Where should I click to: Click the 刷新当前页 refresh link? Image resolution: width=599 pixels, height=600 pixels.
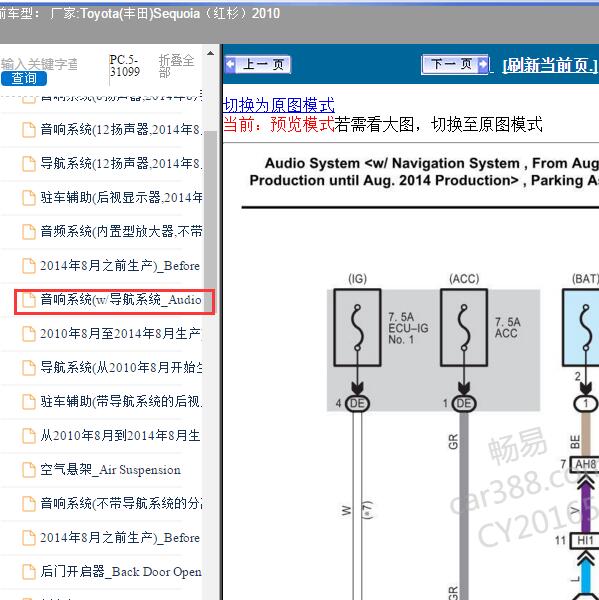click(x=550, y=65)
